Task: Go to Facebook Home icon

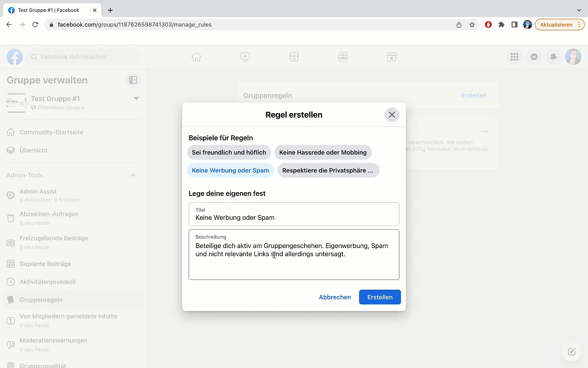Action: click(x=196, y=57)
